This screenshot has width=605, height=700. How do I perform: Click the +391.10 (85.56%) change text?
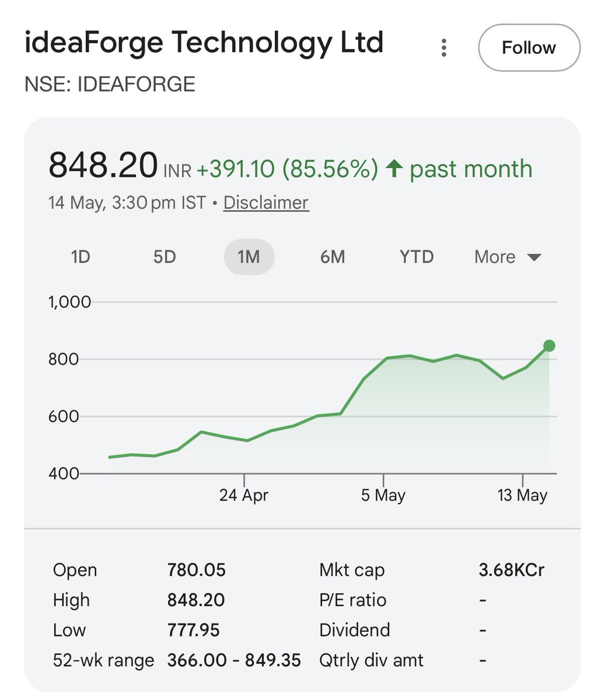click(287, 169)
